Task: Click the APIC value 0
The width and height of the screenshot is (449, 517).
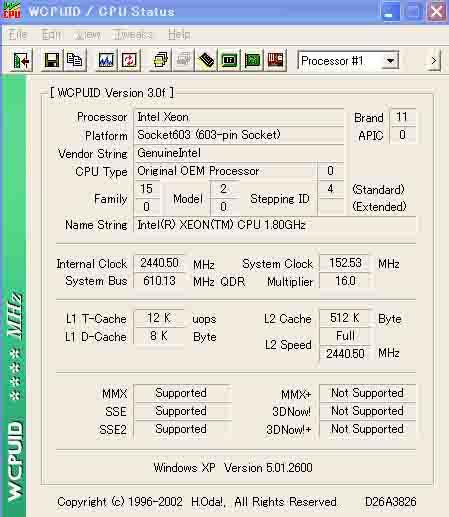Action: (402, 135)
